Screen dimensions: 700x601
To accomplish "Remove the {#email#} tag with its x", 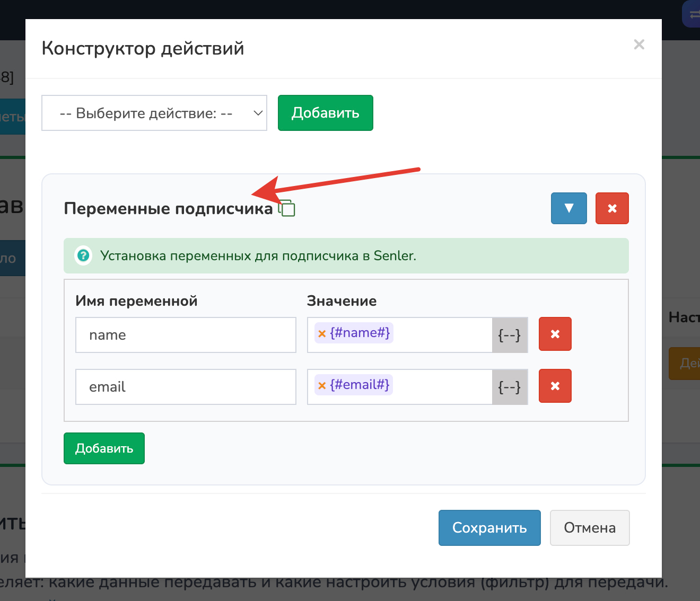I will tap(321, 385).
